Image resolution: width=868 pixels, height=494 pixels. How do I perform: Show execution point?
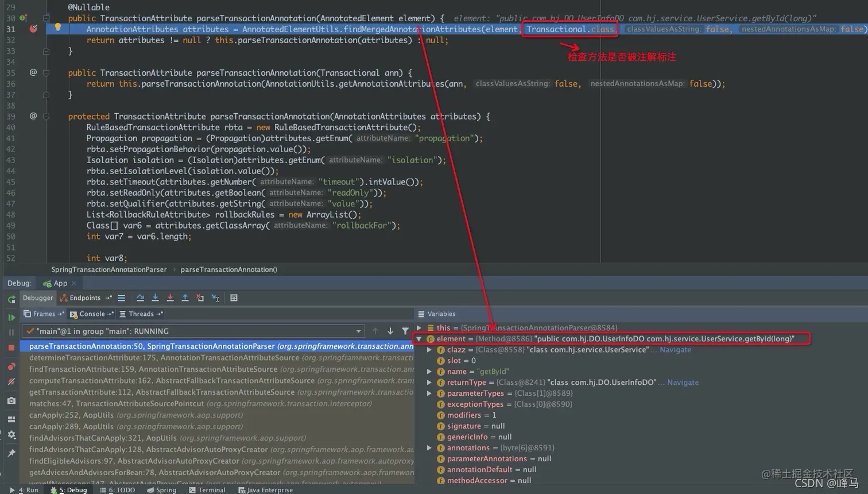coord(122,298)
